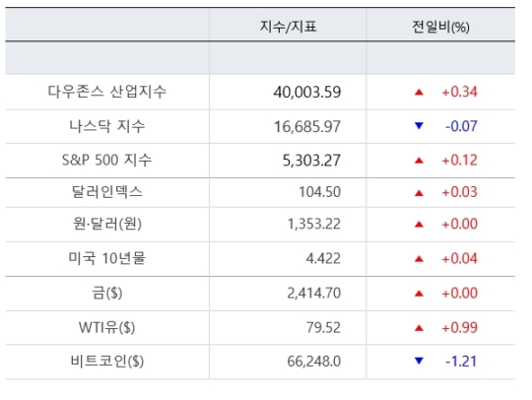
Task: Select the 40,003.59 index value
Action: (307, 93)
